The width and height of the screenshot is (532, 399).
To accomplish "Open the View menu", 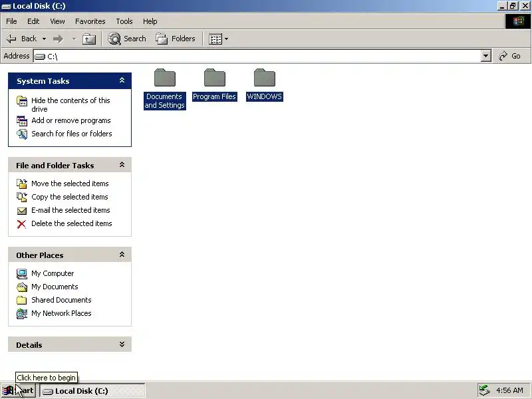I will point(57,21).
